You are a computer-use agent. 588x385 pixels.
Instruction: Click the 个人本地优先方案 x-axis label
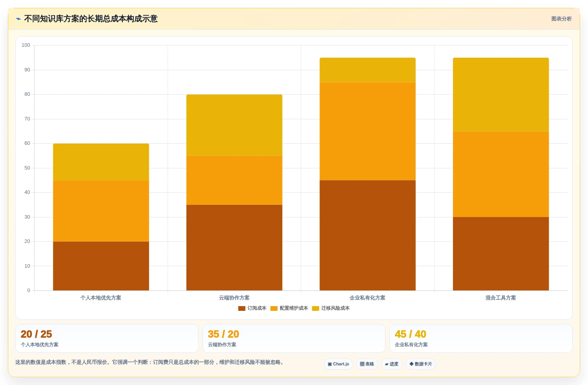tap(101, 298)
